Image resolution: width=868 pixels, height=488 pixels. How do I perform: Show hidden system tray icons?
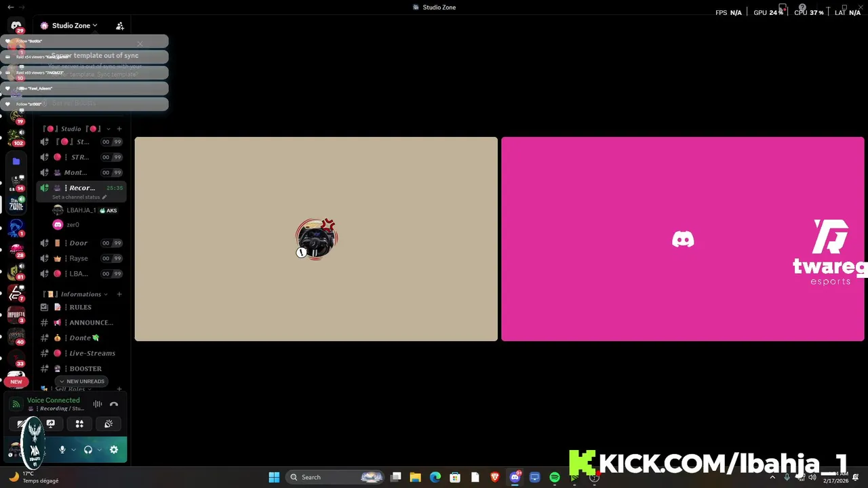(x=772, y=477)
